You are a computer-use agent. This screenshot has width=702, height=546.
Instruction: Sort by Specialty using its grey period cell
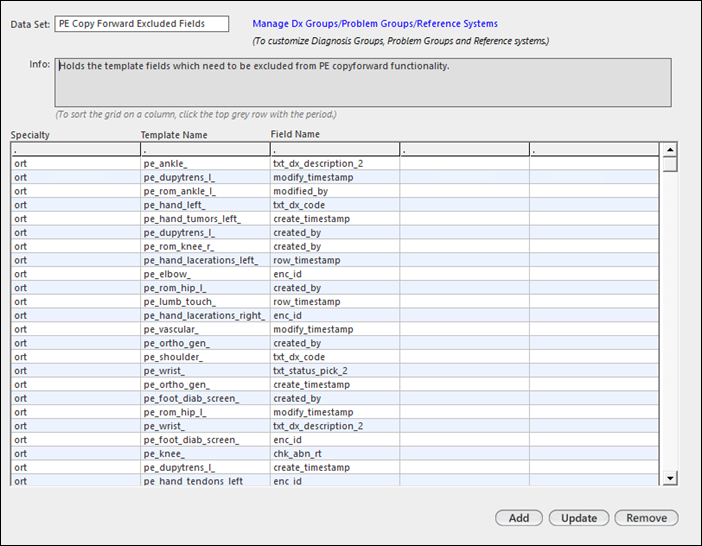coord(75,149)
